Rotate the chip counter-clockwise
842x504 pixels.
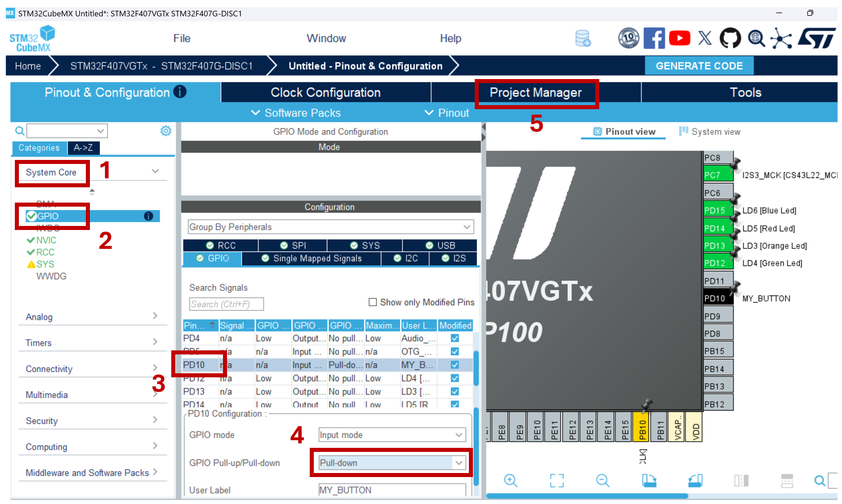(x=695, y=480)
